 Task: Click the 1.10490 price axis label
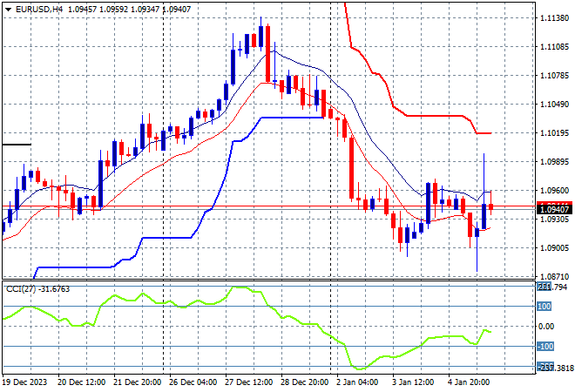click(x=554, y=105)
